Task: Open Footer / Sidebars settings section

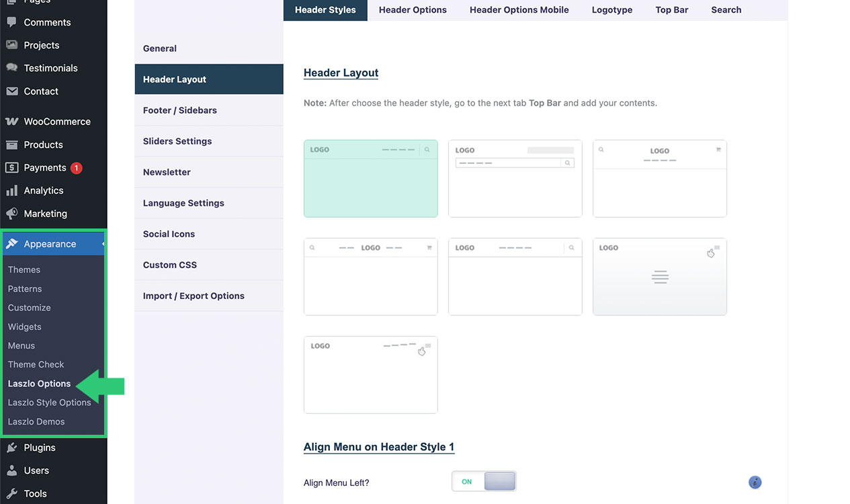Action: (x=179, y=110)
